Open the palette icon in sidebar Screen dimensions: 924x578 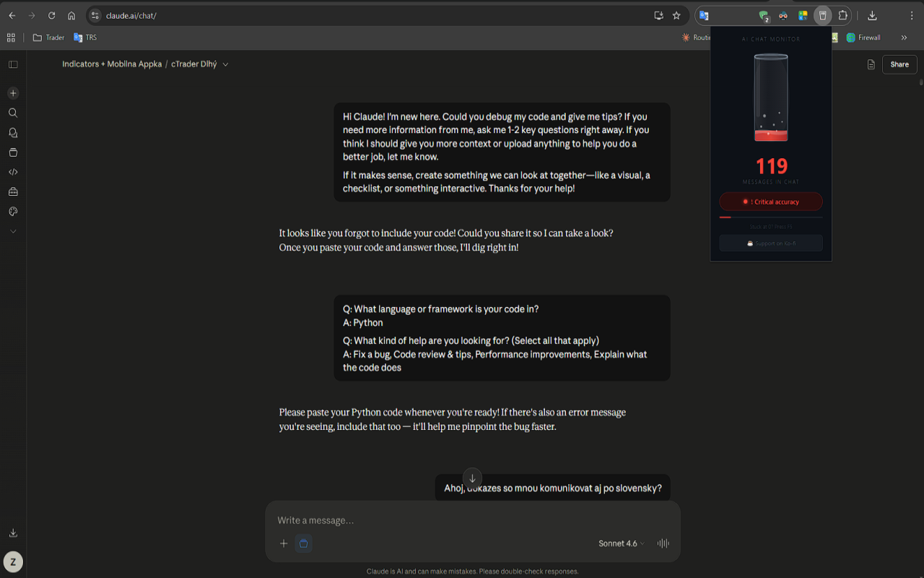pos(13,212)
